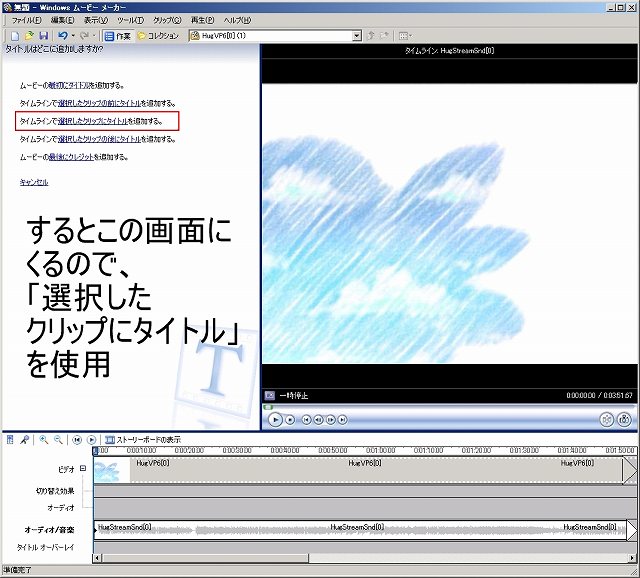Click the preview monitor video area
Image resolution: width=640 pixels, height=578 pixels.
pos(449,223)
